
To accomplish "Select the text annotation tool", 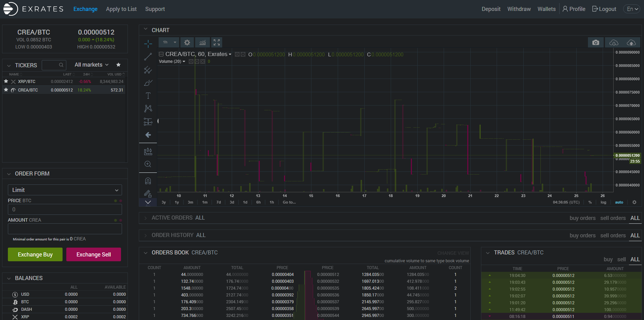I will click(148, 96).
